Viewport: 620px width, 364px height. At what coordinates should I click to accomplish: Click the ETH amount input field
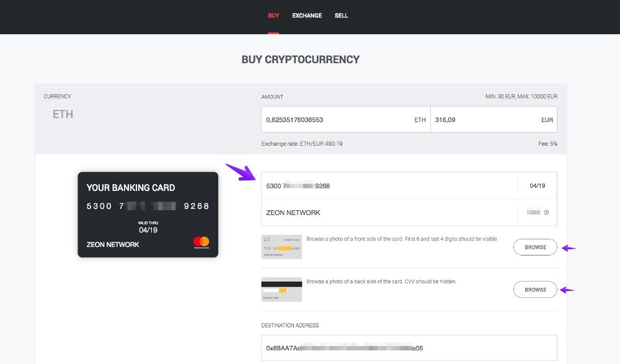tap(345, 120)
